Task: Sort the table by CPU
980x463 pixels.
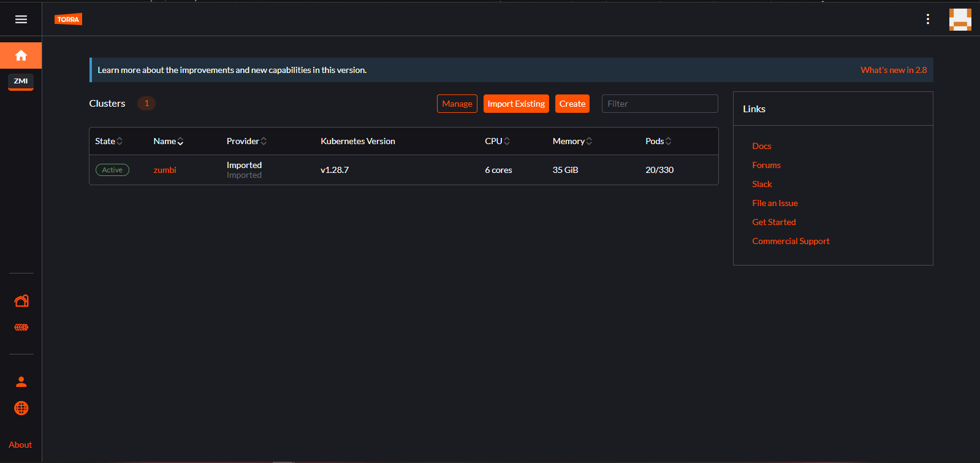Action: pos(497,141)
